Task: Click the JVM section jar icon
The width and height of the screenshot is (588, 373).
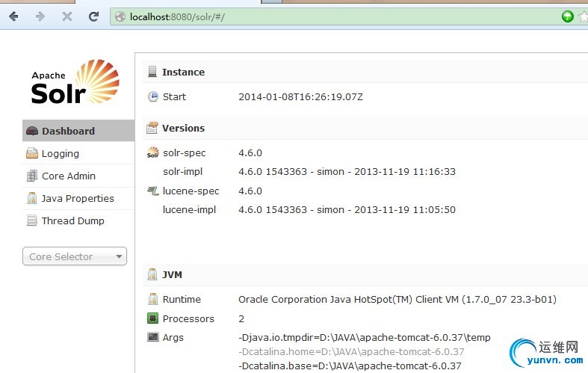Action: [152, 274]
